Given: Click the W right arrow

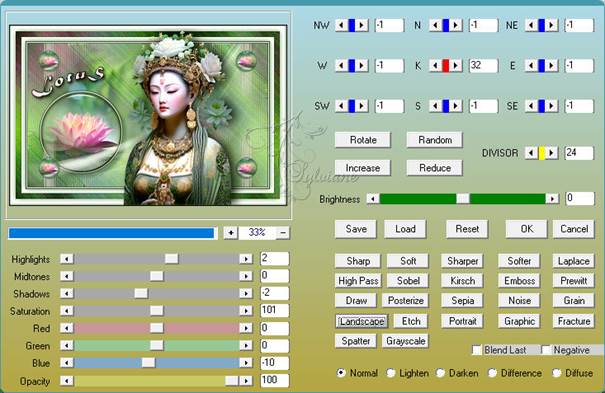Looking at the screenshot, I should (x=362, y=66).
